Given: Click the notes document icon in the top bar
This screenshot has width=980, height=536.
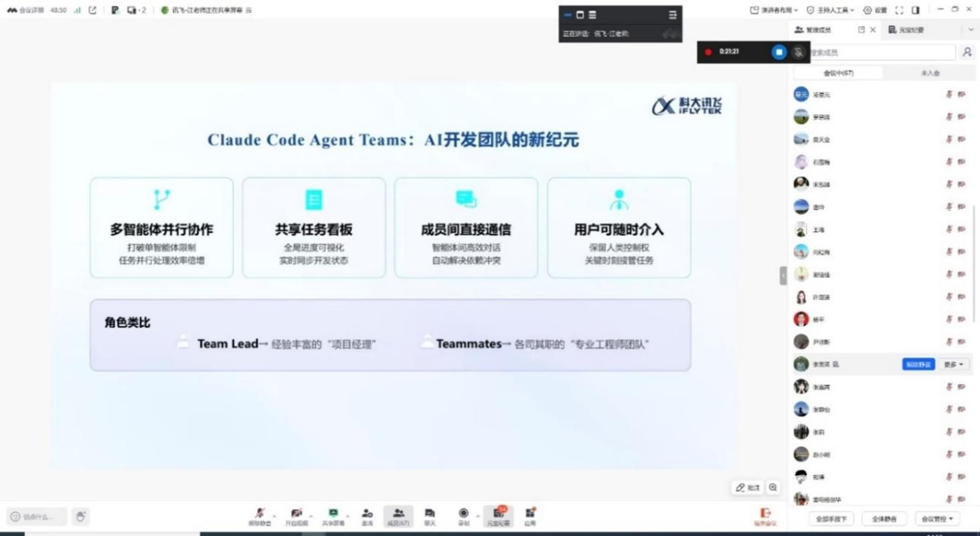Looking at the screenshot, I should (x=115, y=10).
